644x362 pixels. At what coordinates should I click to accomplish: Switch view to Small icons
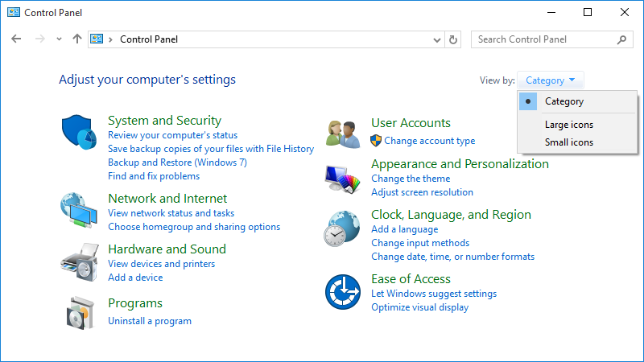click(569, 142)
